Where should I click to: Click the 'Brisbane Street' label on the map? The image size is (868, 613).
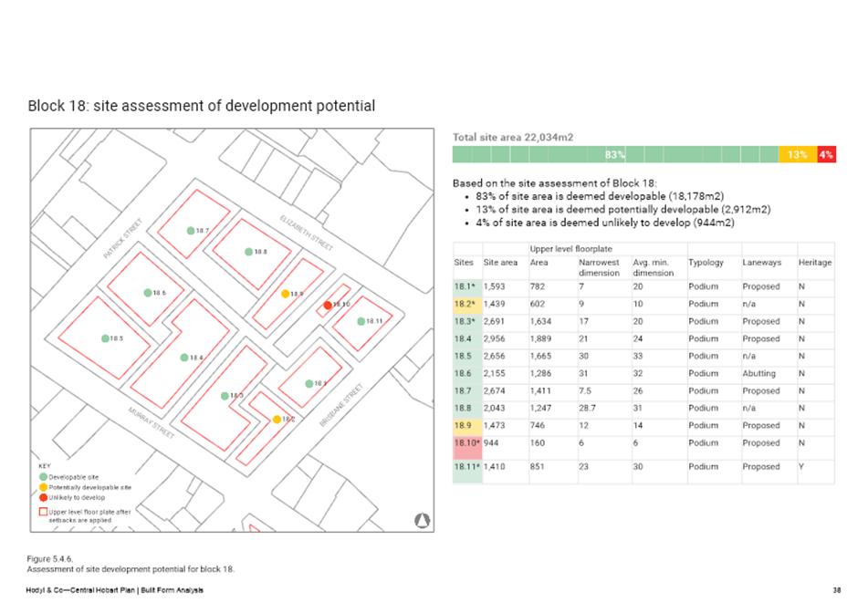pos(341,405)
